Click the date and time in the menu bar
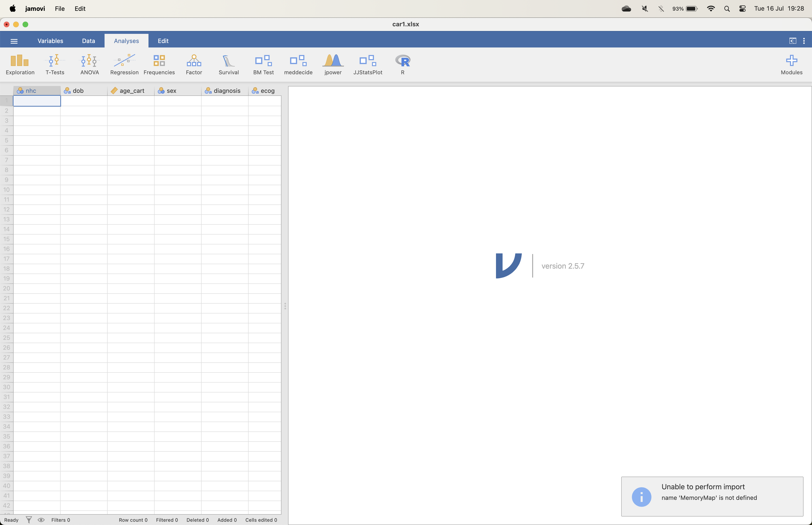This screenshot has height=525, width=812. [x=779, y=8]
